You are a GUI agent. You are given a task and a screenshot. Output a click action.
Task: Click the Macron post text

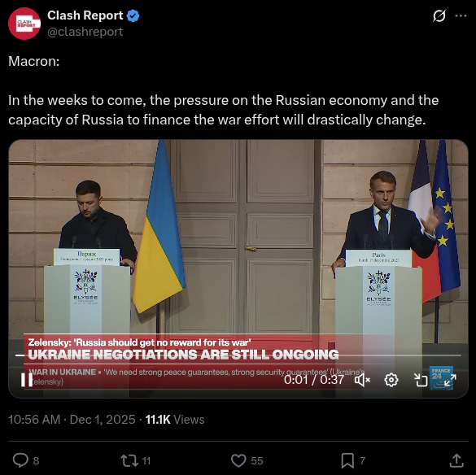(224, 90)
